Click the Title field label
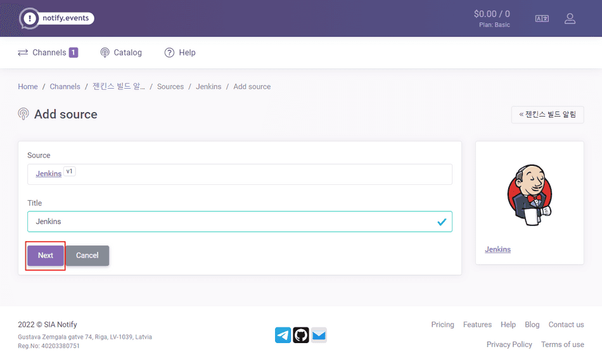This screenshot has width=602, height=364. [x=35, y=203]
